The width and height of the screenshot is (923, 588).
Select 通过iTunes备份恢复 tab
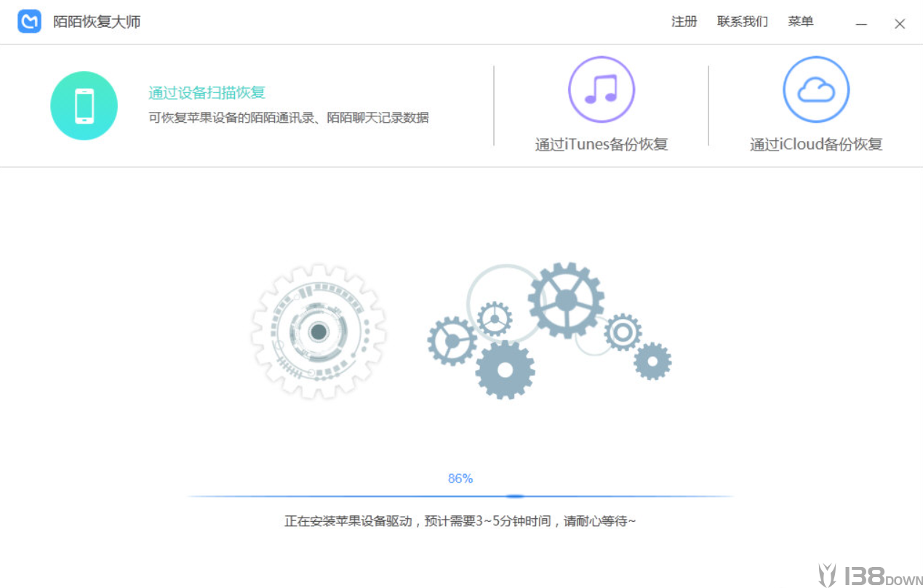coord(602,144)
